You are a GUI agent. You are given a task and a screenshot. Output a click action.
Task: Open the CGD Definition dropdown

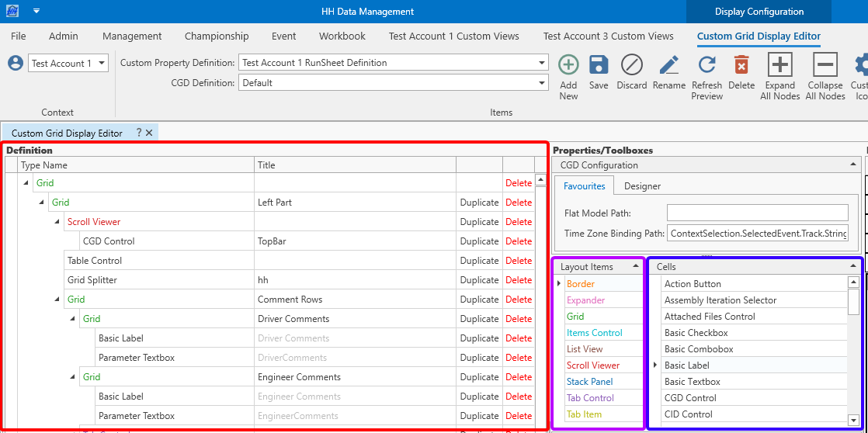pyautogui.click(x=543, y=83)
